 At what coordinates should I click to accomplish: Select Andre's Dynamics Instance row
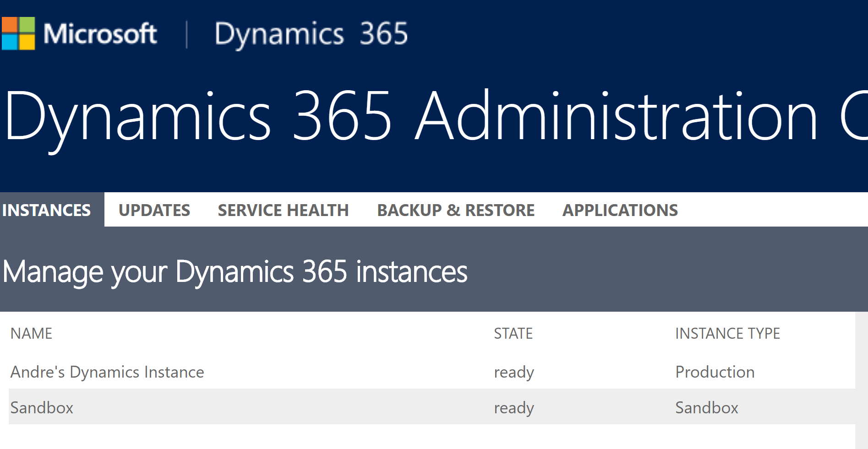[x=107, y=372]
